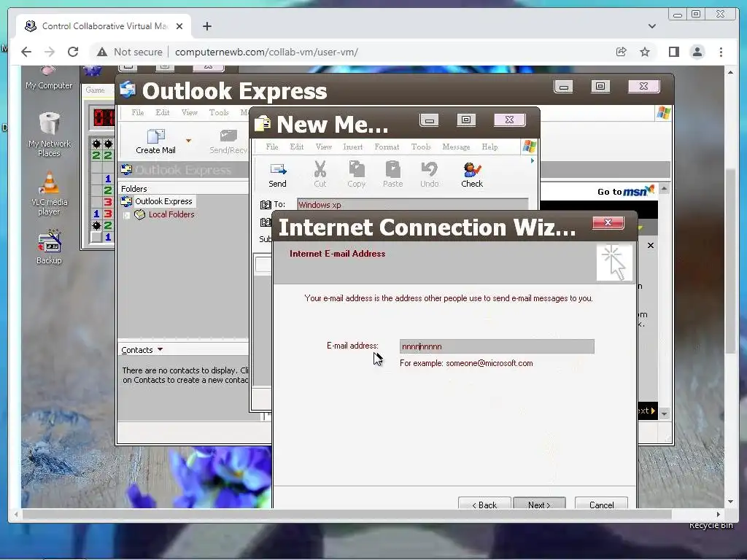The height and width of the screenshot is (560, 747).
Task: Open Chrome profile avatar icon
Action: [697, 52]
